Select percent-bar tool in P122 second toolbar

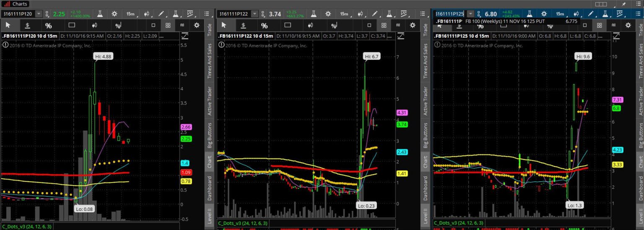click(x=334, y=26)
